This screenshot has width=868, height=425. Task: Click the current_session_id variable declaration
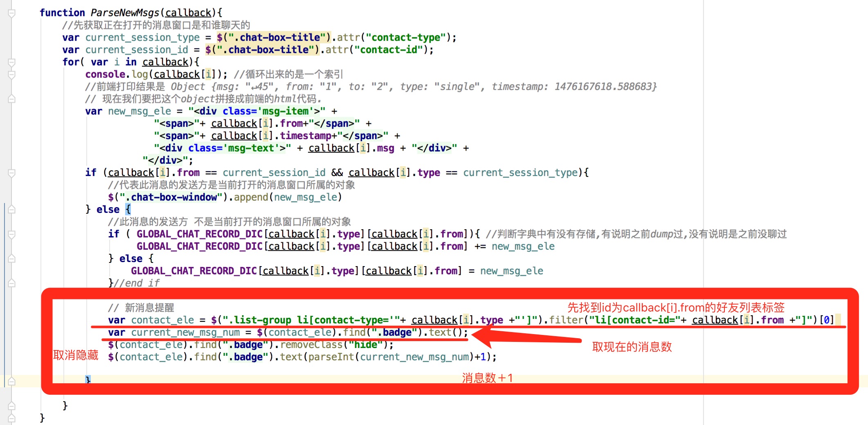coord(137,50)
